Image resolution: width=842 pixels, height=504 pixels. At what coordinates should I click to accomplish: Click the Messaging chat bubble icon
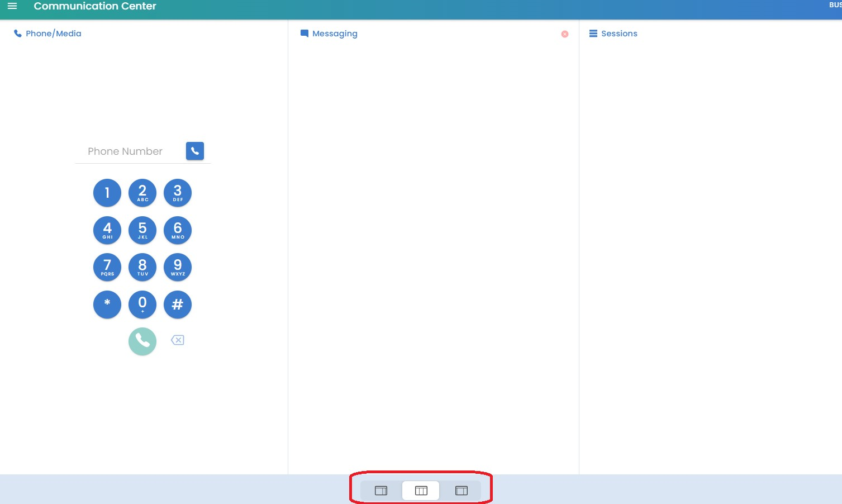click(305, 34)
